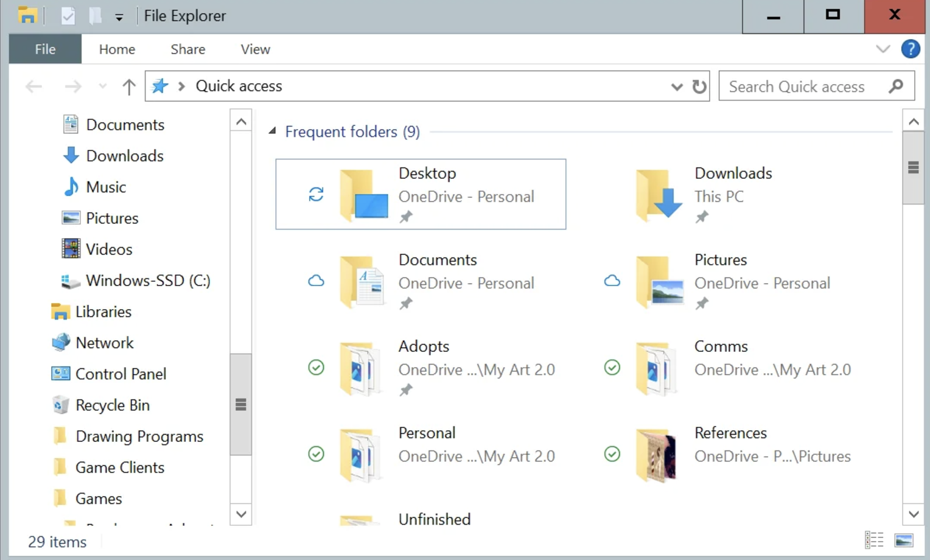Click the pin icon under the Pictures folder
Viewport: 930px width, 560px height.
(x=702, y=303)
